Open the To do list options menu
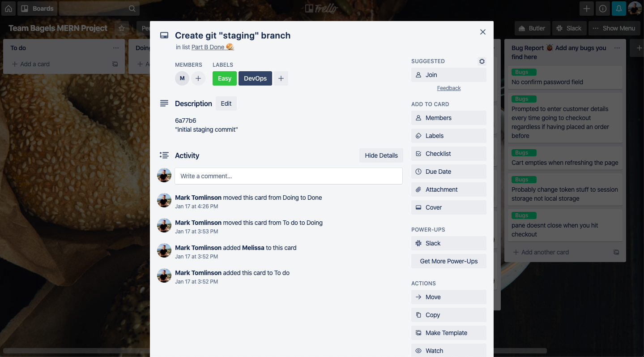 click(x=116, y=48)
